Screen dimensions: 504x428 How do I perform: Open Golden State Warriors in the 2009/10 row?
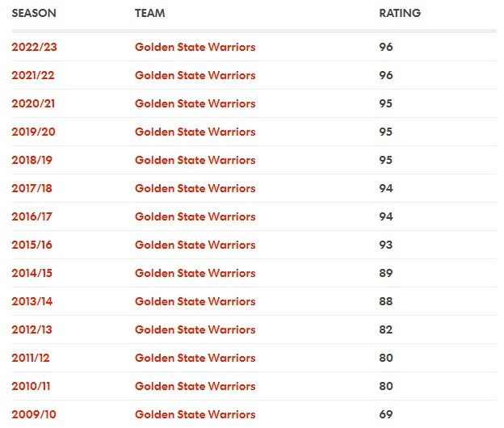click(195, 414)
